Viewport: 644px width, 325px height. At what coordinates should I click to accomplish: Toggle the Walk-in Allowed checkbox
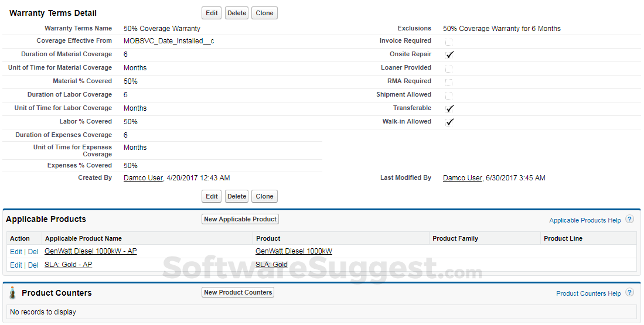pos(449,122)
